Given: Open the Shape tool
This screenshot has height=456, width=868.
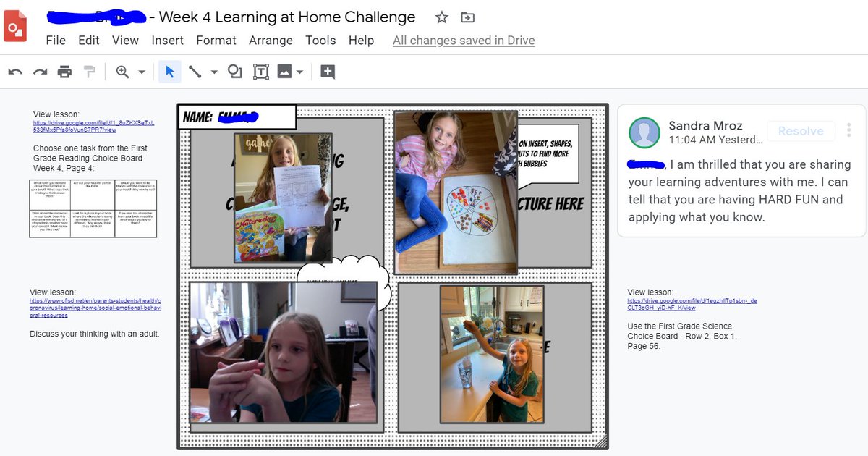Looking at the screenshot, I should pyautogui.click(x=235, y=72).
